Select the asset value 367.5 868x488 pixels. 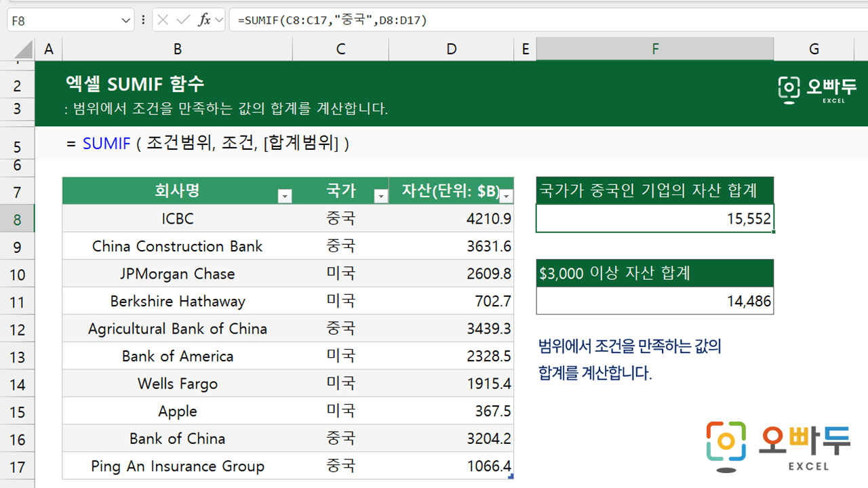click(x=452, y=411)
